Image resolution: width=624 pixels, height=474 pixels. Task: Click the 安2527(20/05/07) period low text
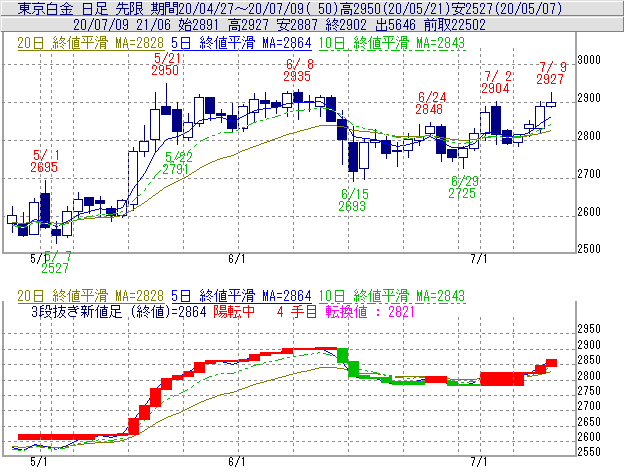(507, 8)
